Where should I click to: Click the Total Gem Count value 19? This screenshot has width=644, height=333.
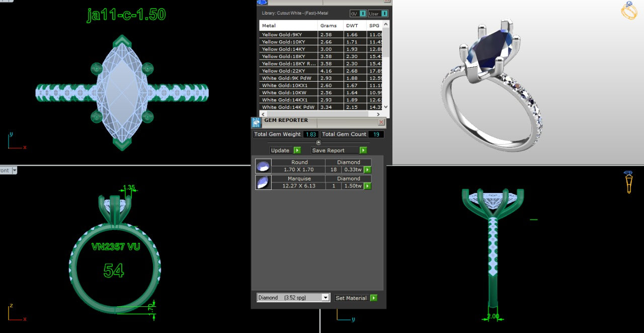(x=376, y=135)
